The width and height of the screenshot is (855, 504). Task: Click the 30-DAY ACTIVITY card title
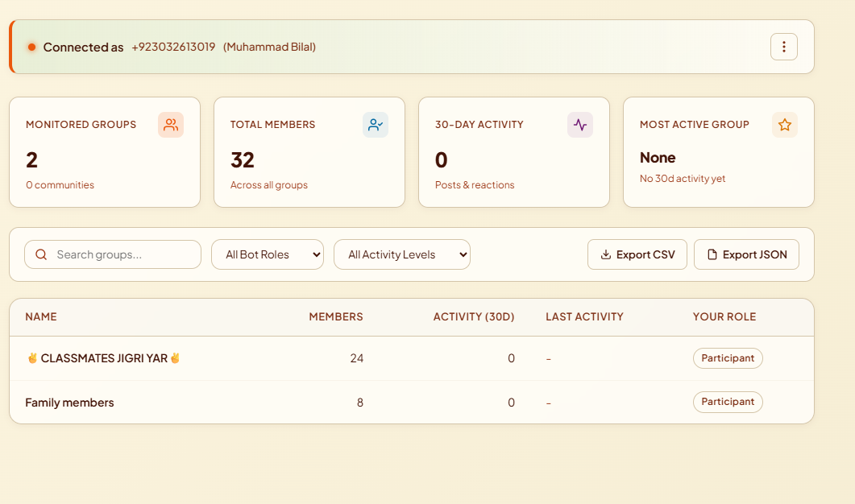click(x=479, y=124)
